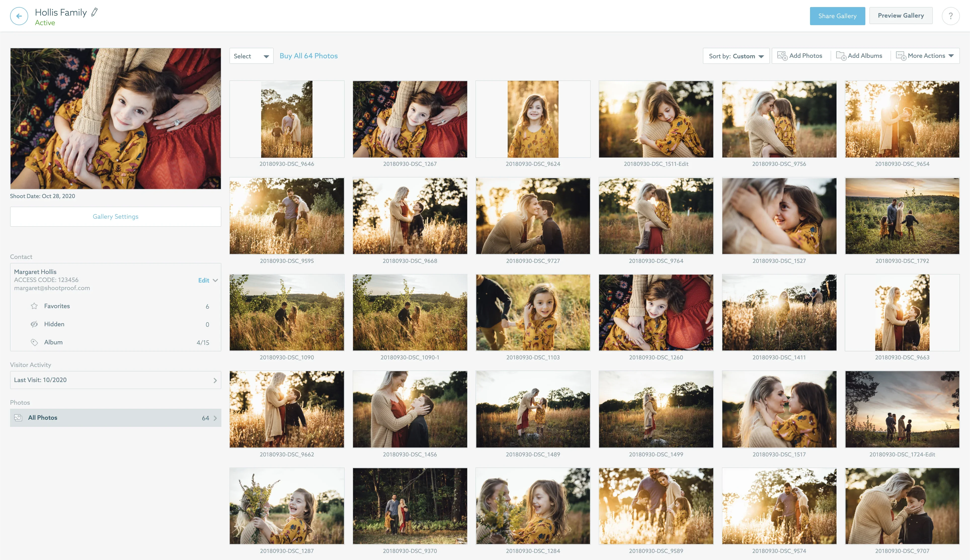The image size is (970, 560).
Task: Open the Add Photos tool
Action: [x=801, y=56]
